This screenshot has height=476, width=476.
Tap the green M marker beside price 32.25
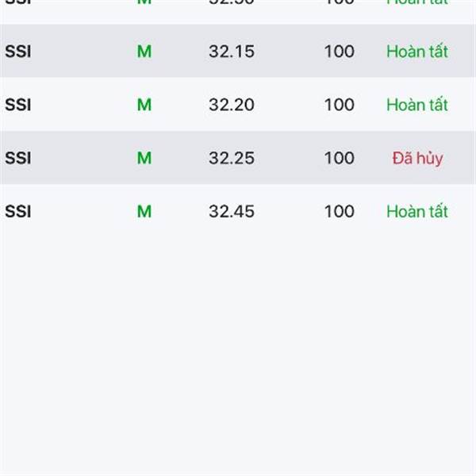pyautogui.click(x=144, y=158)
